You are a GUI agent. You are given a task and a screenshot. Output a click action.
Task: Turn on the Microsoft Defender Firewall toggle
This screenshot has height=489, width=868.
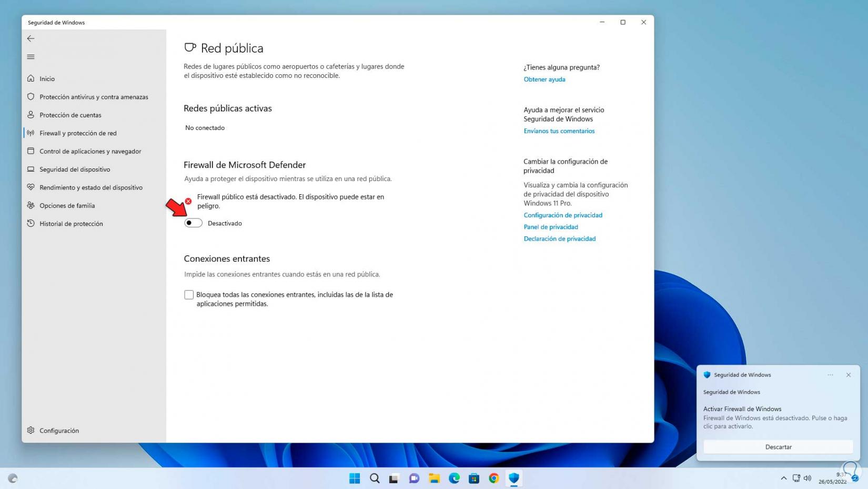pyautogui.click(x=193, y=223)
